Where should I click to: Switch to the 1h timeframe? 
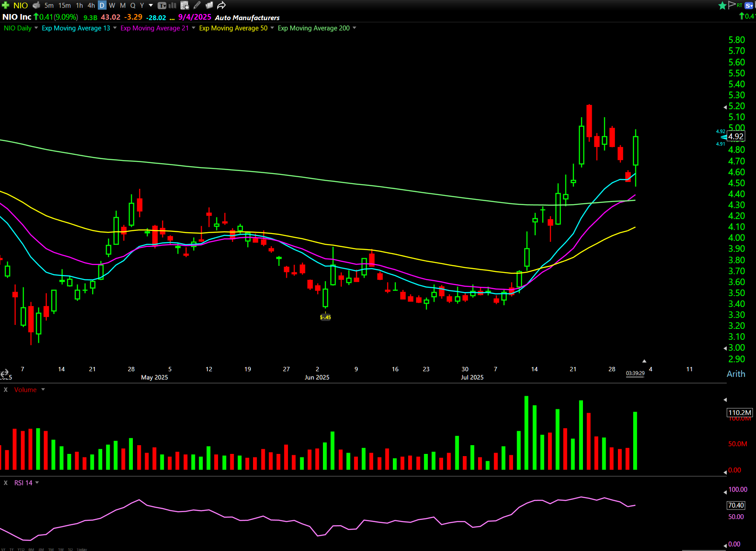pyautogui.click(x=80, y=5)
